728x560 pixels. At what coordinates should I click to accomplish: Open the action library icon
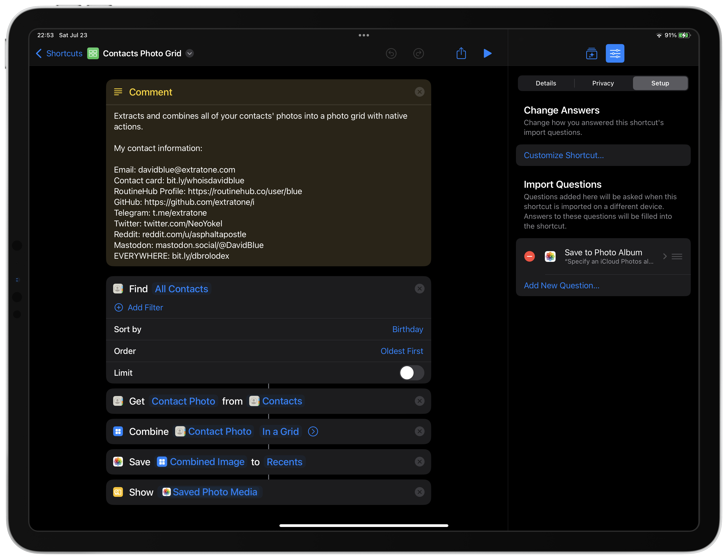point(592,53)
